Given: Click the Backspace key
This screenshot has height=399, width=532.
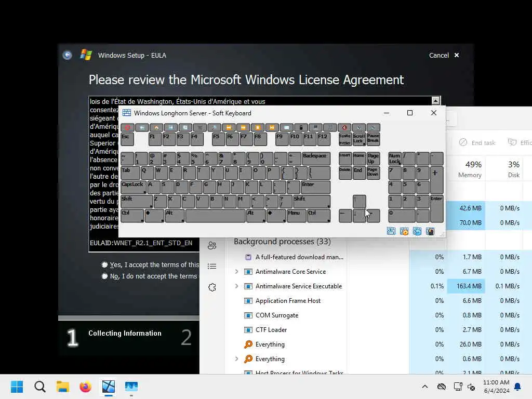Looking at the screenshot, I should click(x=316, y=158).
